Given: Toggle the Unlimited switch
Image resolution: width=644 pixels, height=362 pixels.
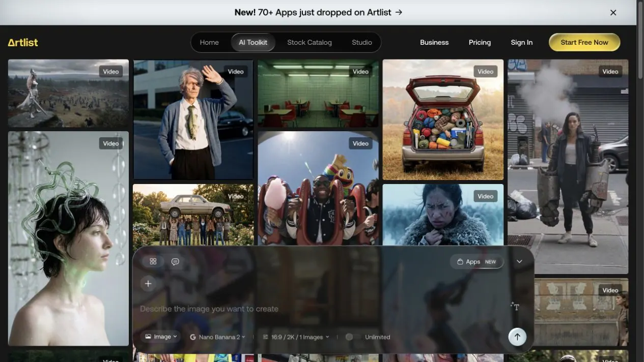Looking at the screenshot, I should coord(352,337).
